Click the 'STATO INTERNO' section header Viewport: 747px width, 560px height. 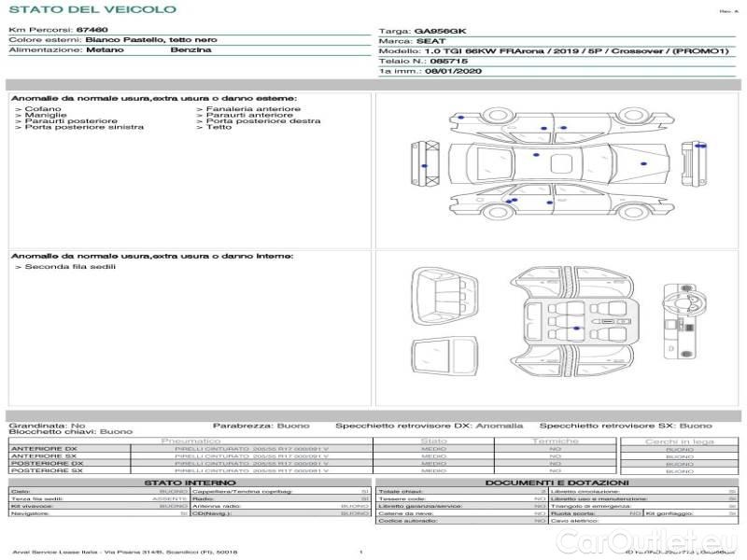point(190,483)
